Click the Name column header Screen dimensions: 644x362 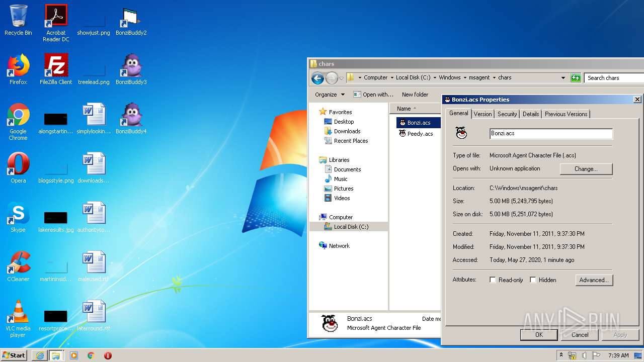415,109
